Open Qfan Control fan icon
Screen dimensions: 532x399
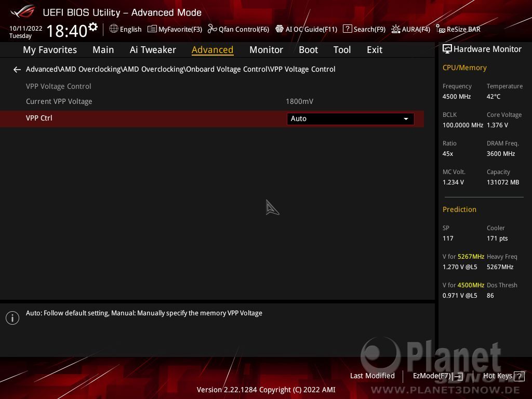click(x=212, y=29)
